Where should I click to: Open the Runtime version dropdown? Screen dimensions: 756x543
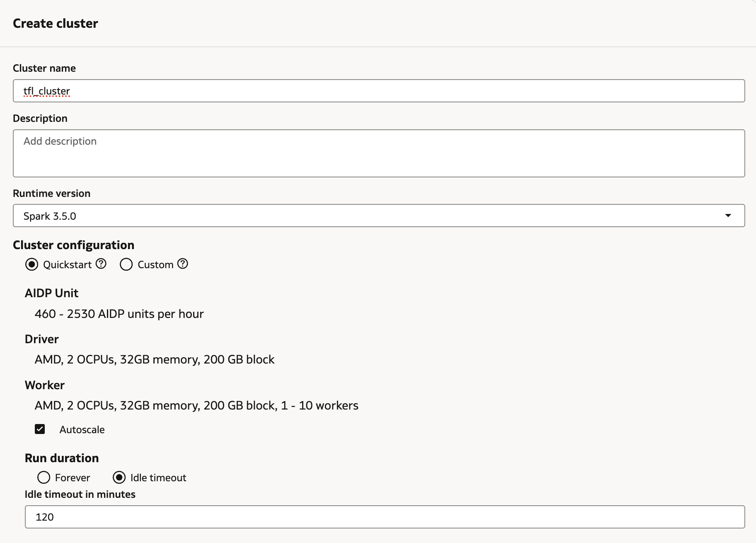tap(379, 216)
